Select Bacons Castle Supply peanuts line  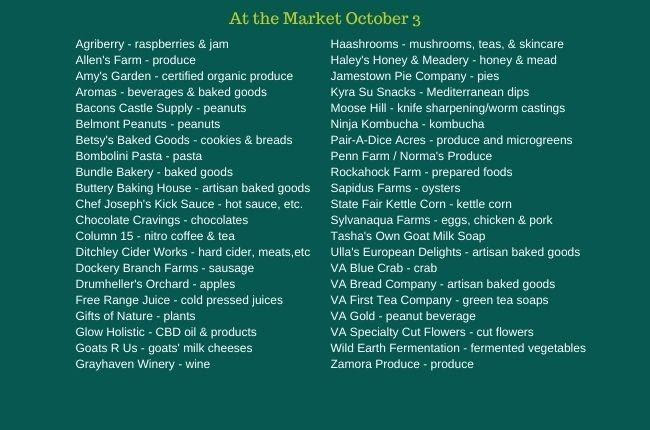tap(160, 108)
